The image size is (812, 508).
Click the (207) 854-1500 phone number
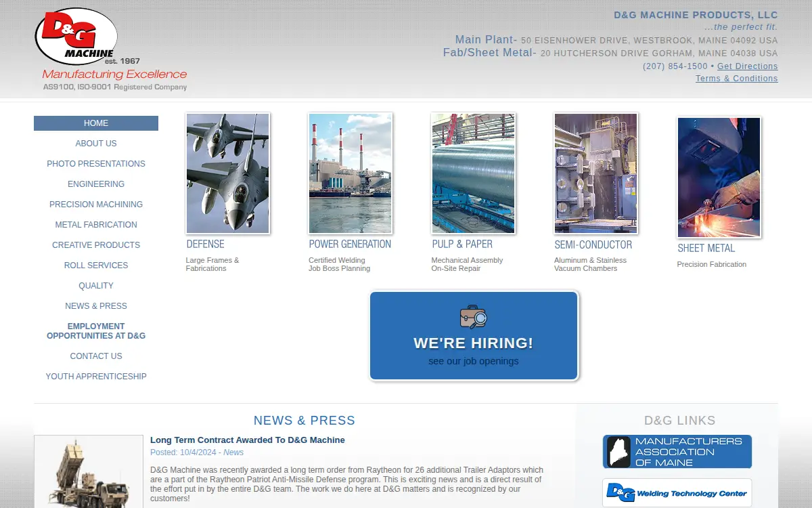[675, 66]
